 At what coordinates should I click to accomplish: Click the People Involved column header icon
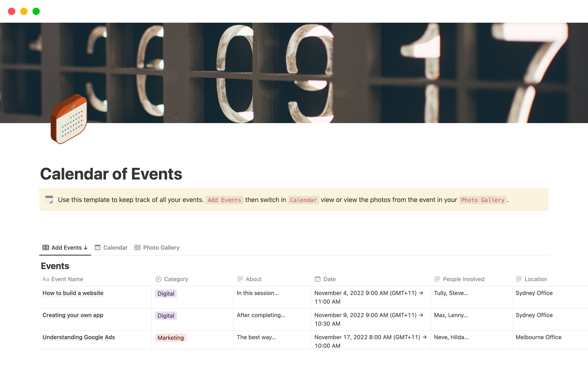(437, 279)
